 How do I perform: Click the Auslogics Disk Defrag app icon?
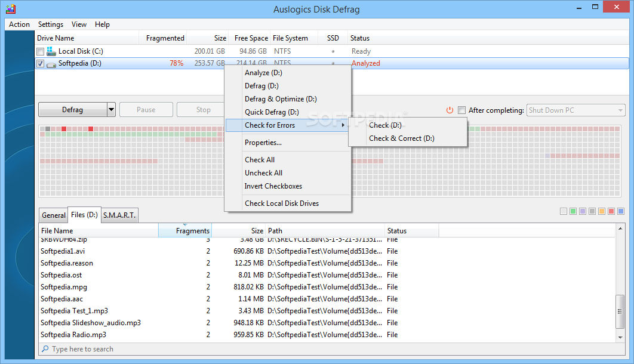point(11,8)
